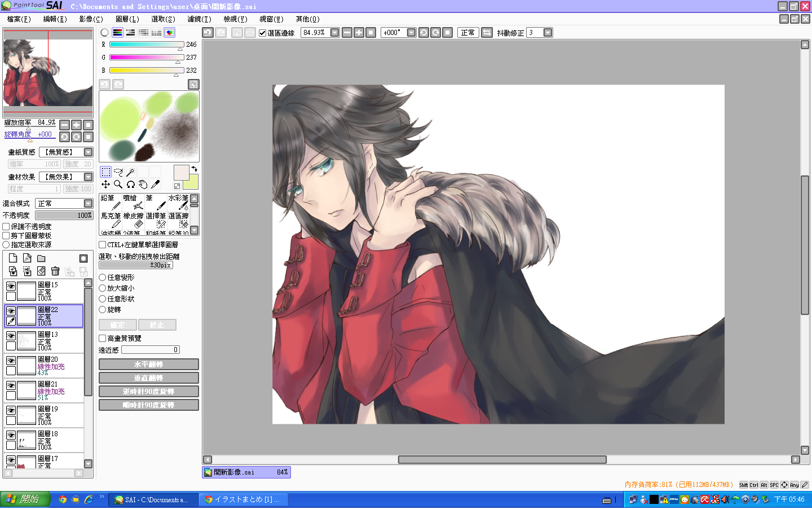Select the eyedropper color picker tool
Image resolution: width=812 pixels, height=509 pixels.
coord(155,184)
